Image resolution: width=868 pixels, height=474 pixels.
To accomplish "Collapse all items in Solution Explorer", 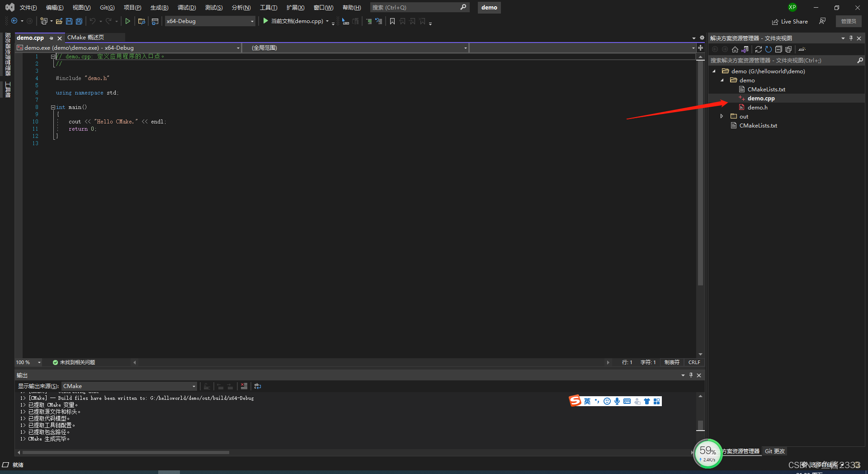I will click(x=778, y=49).
